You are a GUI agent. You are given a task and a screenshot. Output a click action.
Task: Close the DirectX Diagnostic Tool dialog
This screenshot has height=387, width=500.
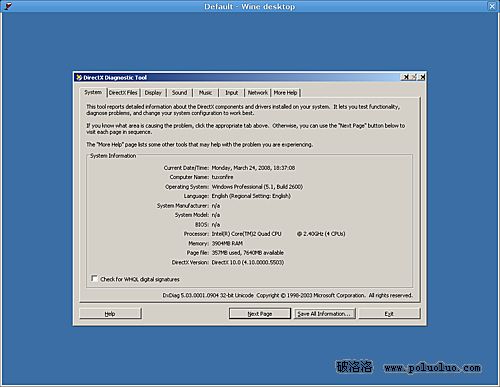coord(422,77)
